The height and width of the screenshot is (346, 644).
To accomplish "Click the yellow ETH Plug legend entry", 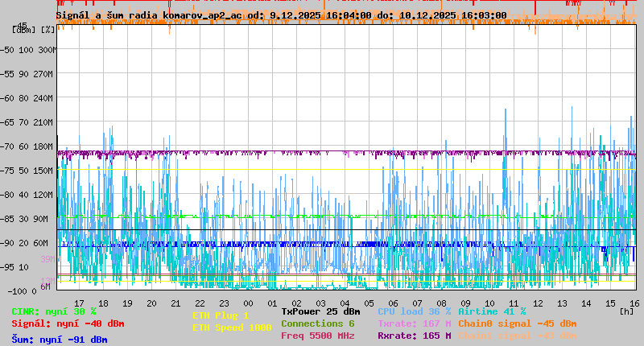I will (221, 315).
